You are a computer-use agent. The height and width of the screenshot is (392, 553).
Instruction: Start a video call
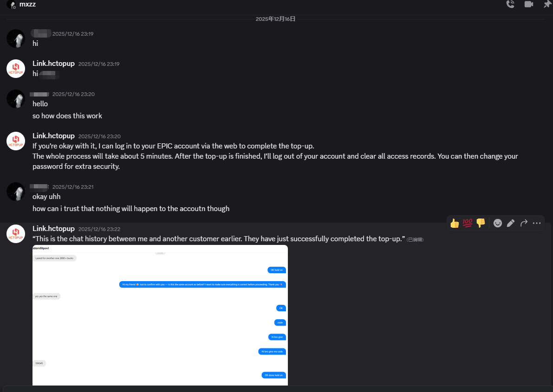(x=529, y=4)
